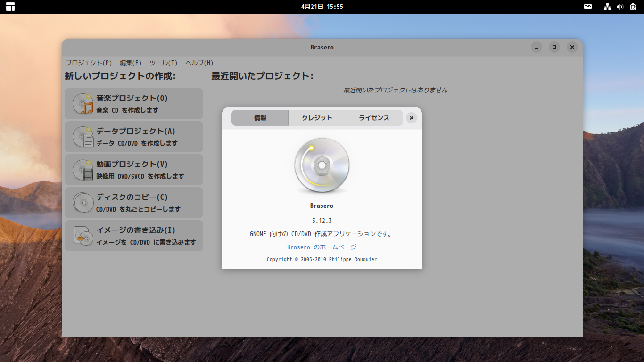Switch to the ライセンス tab

click(x=374, y=118)
